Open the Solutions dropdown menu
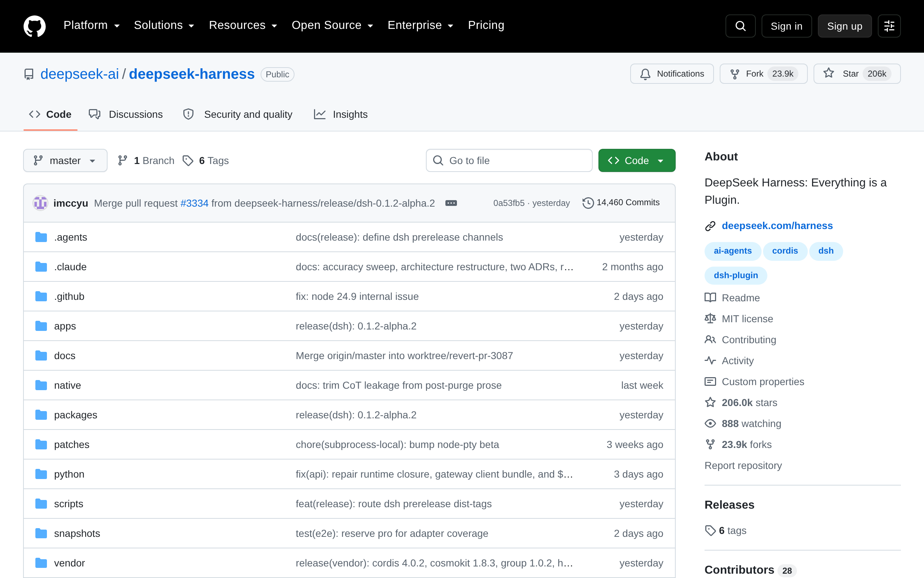The height and width of the screenshot is (578, 924). point(164,25)
